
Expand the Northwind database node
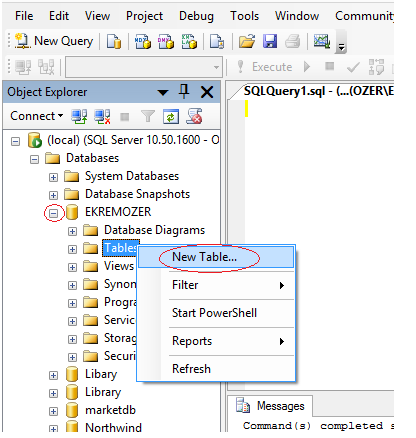53,428
